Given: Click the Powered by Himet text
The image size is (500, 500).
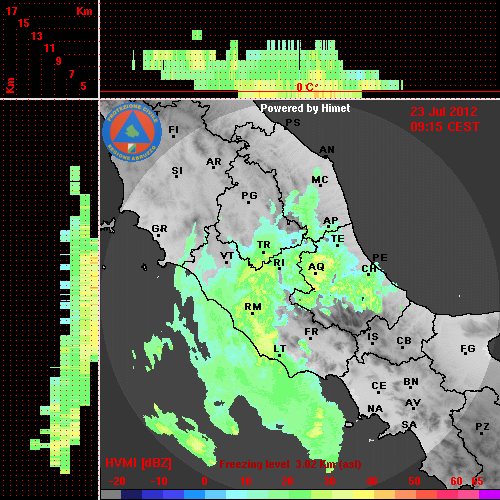Looking at the screenshot, I should coord(305,108).
